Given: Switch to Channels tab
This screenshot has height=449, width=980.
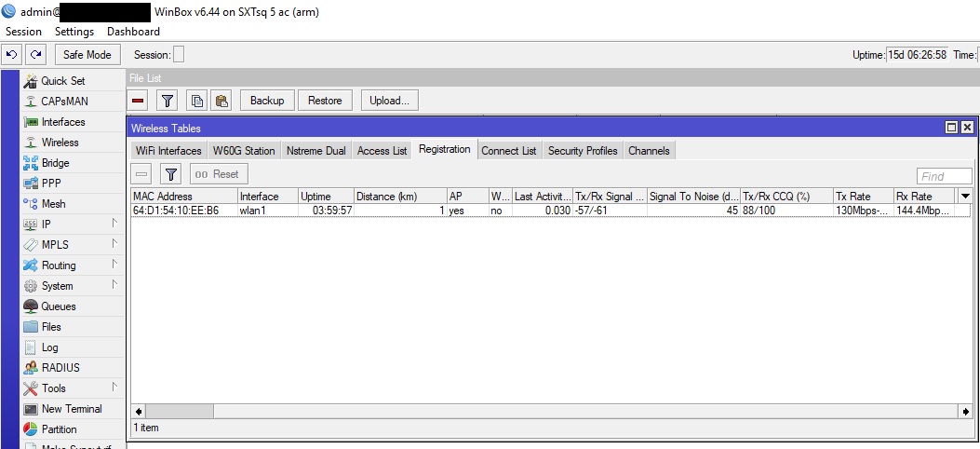Looking at the screenshot, I should [x=649, y=151].
